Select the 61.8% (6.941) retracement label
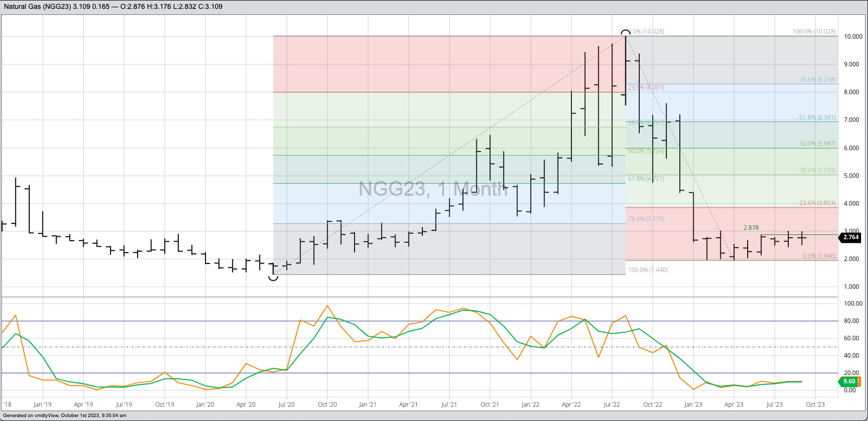The width and height of the screenshot is (868, 421). 817,117
